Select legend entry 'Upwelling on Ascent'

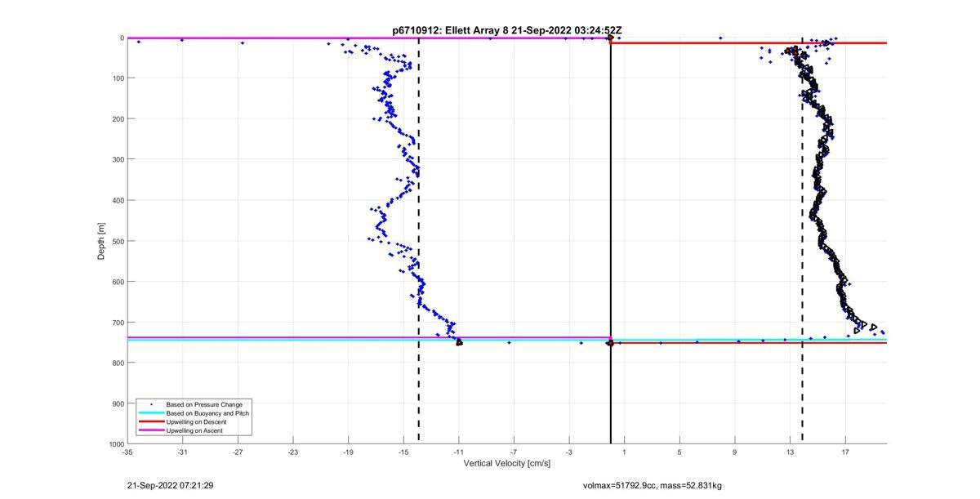195,430
